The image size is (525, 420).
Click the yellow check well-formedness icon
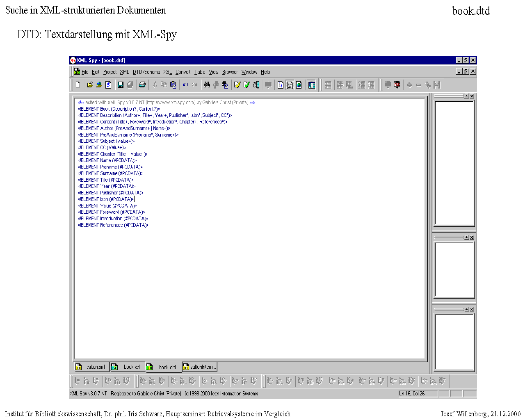pos(237,85)
